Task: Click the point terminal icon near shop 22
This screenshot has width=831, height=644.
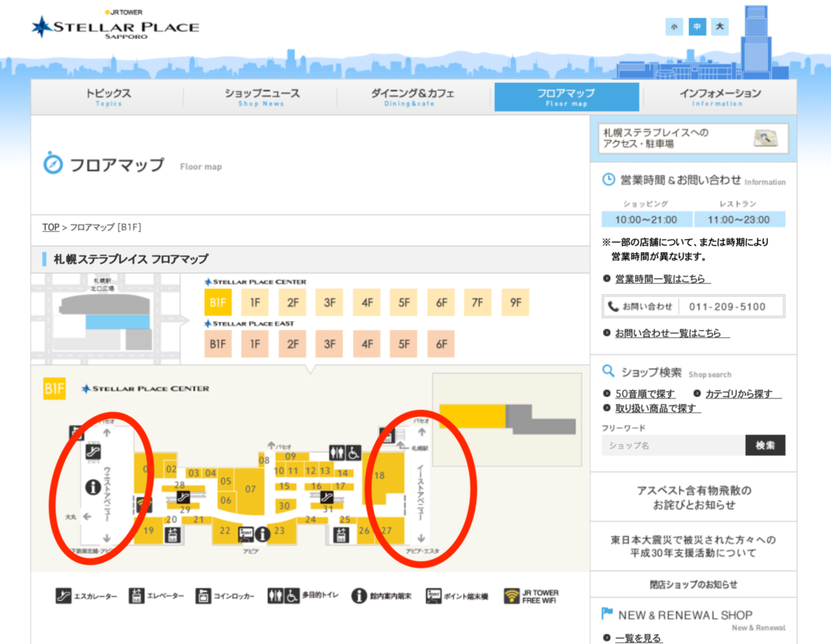Action: coord(246,535)
